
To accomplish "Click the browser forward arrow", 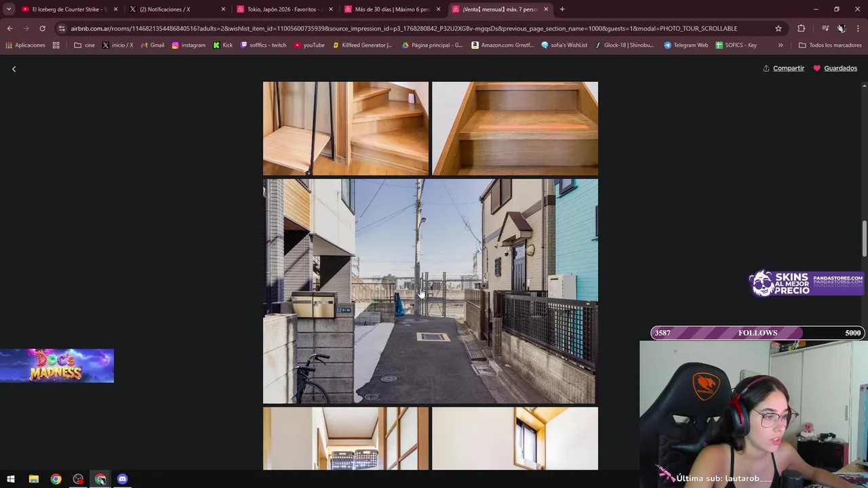I will [x=26, y=28].
